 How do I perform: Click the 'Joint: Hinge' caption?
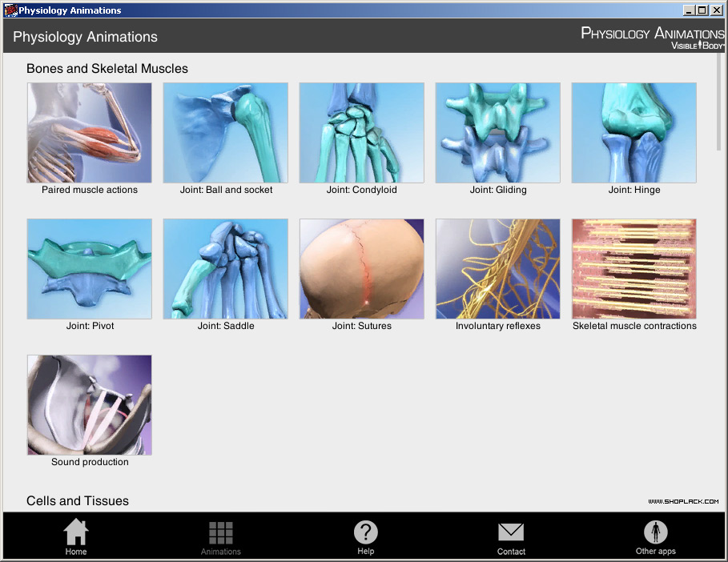tap(634, 190)
